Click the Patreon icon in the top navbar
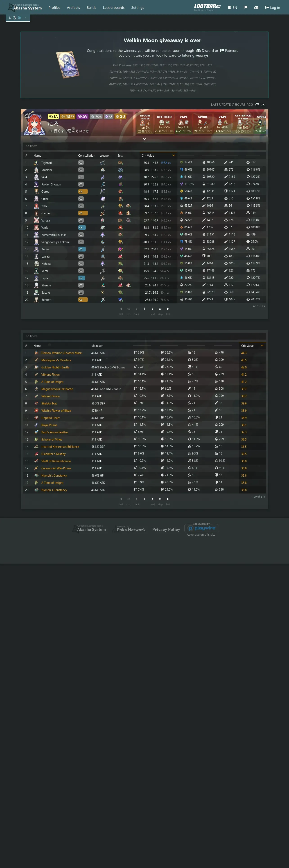The height and width of the screenshot is (868, 289). point(246,7)
